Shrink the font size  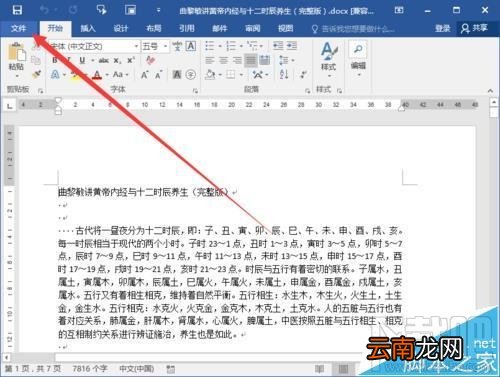(x=158, y=75)
